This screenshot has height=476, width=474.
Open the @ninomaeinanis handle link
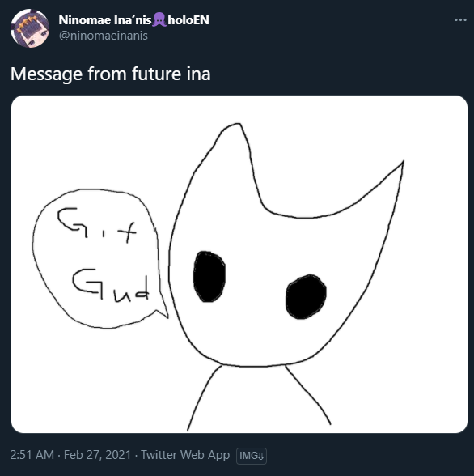tap(103, 36)
